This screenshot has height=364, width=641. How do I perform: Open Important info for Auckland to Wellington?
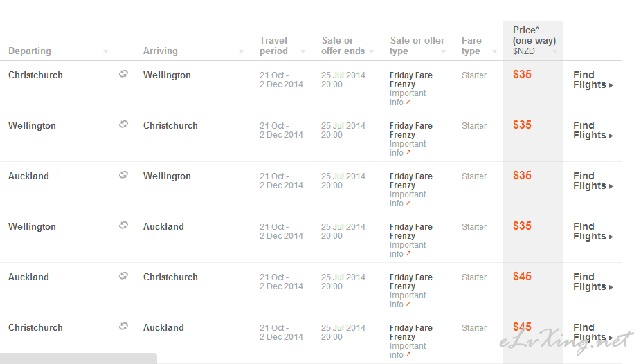pos(408,199)
